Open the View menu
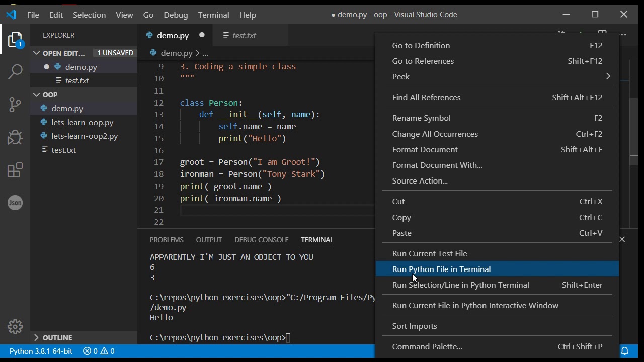Image resolution: width=644 pixels, height=362 pixels. [124, 15]
